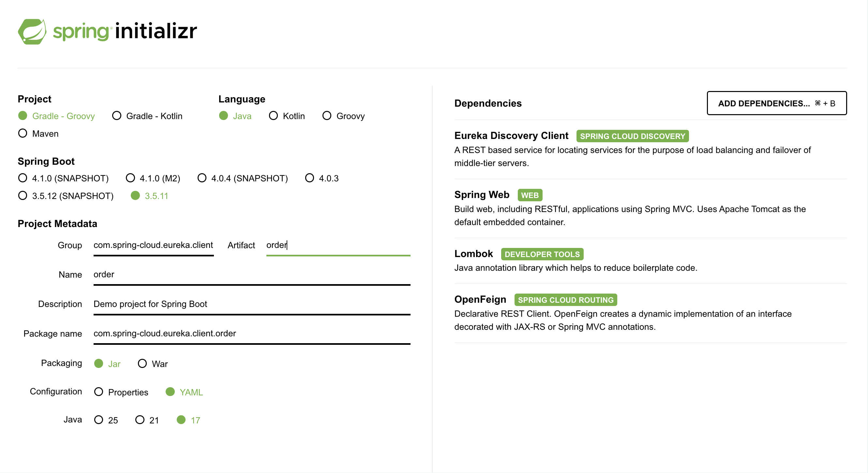This screenshot has height=473, width=868.
Task: Set configuration format to Properties
Action: click(121, 392)
